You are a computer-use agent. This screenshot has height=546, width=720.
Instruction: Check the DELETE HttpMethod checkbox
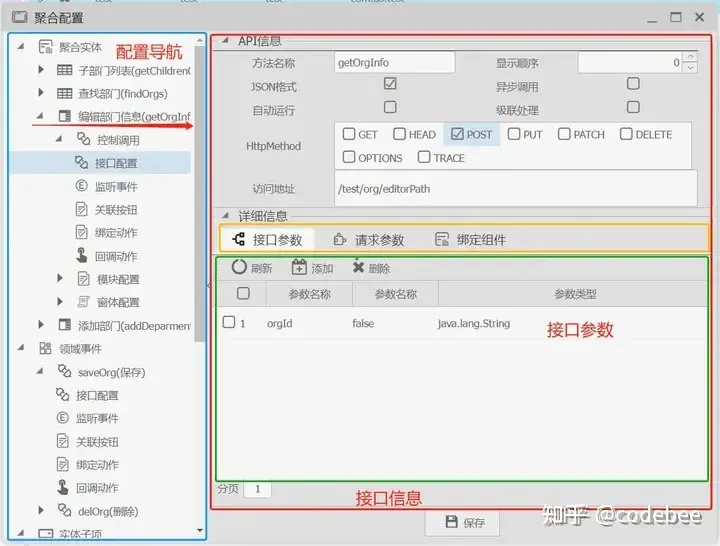(626, 134)
